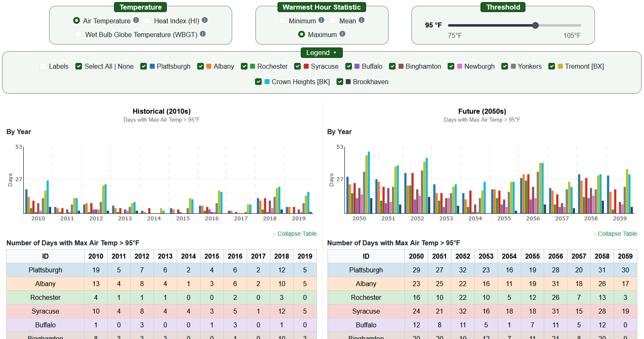
Task: Click 2016 column header in Historical table
Action: coord(235,256)
